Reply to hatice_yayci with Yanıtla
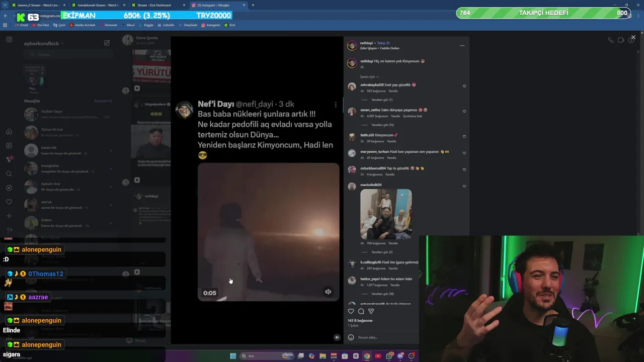Screen dimensions: 644x362 395,285
